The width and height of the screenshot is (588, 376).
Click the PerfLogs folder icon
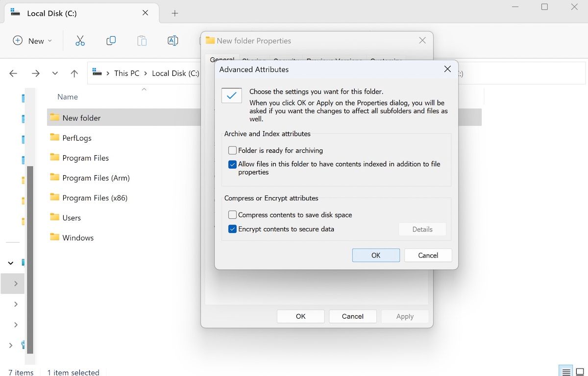(x=54, y=138)
